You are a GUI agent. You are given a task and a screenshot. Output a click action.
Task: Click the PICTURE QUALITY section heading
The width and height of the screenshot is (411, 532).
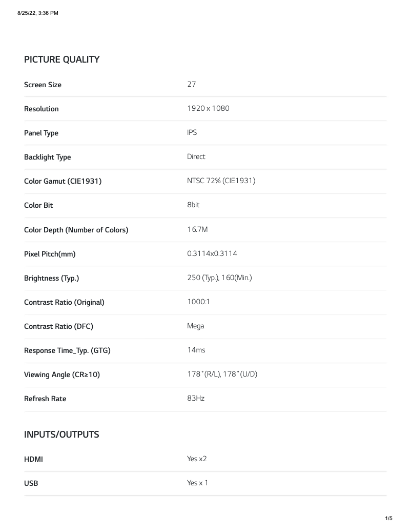coord(61,60)
